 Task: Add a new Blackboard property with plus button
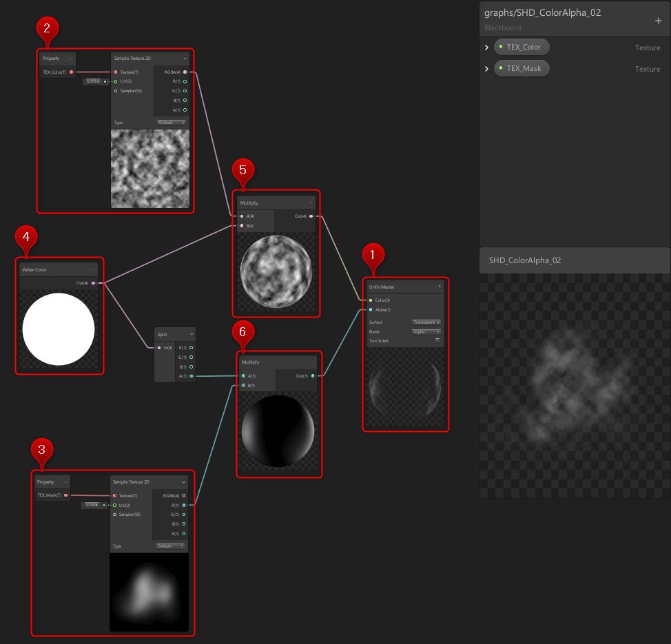tap(658, 21)
